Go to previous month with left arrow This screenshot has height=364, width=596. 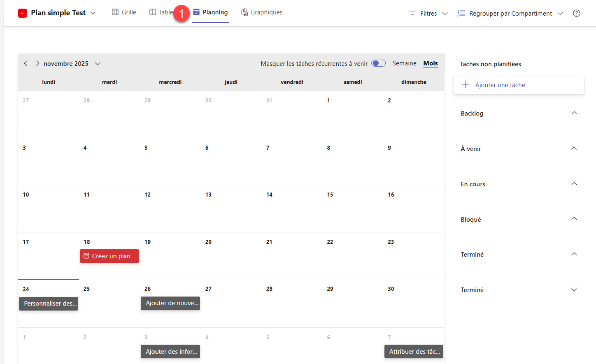point(26,63)
